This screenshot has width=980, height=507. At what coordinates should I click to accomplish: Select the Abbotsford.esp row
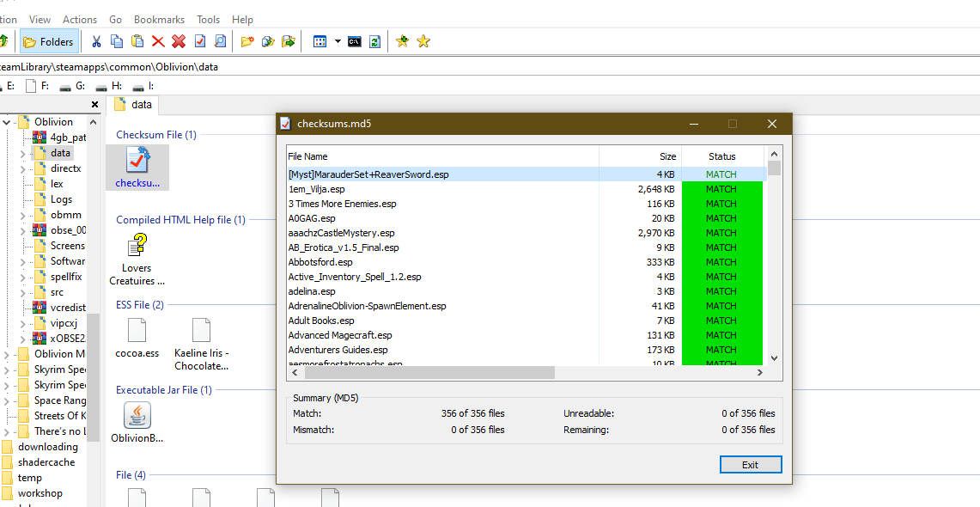[x=527, y=262]
